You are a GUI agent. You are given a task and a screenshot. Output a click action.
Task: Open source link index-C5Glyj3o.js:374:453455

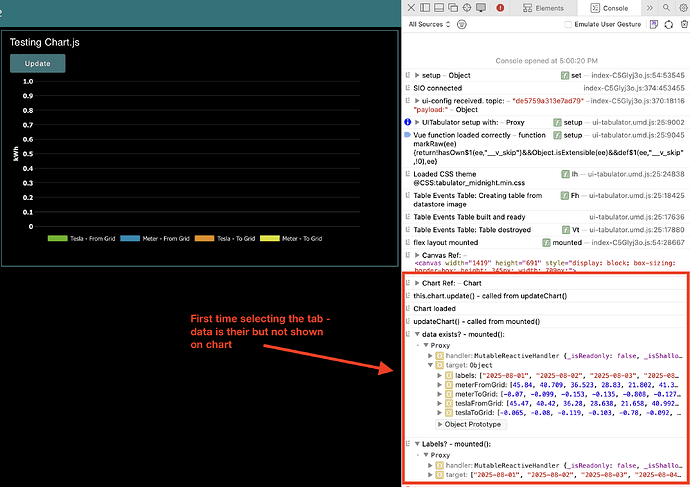[634, 88]
